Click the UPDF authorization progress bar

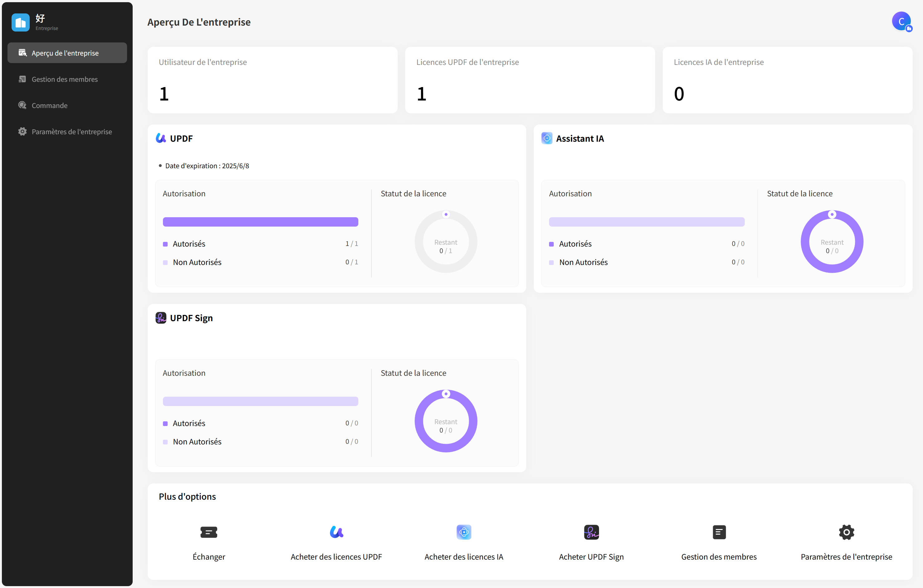click(260, 222)
